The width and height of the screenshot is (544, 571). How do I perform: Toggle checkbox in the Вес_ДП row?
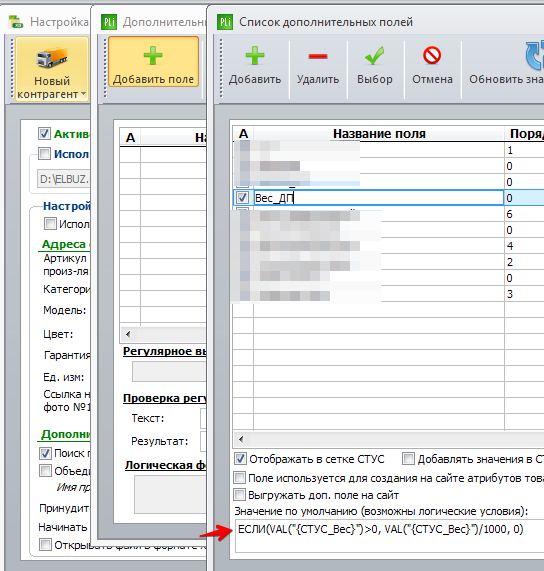click(242, 198)
